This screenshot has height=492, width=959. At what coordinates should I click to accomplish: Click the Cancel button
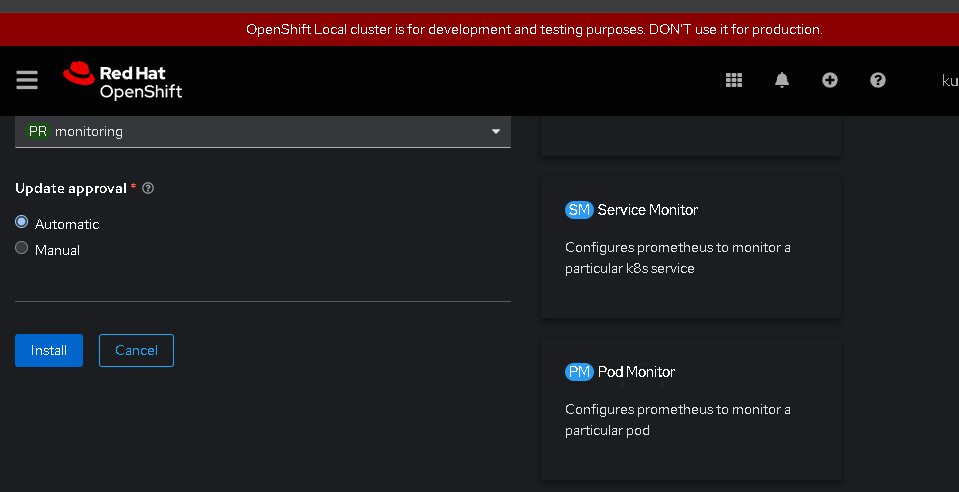coord(136,350)
